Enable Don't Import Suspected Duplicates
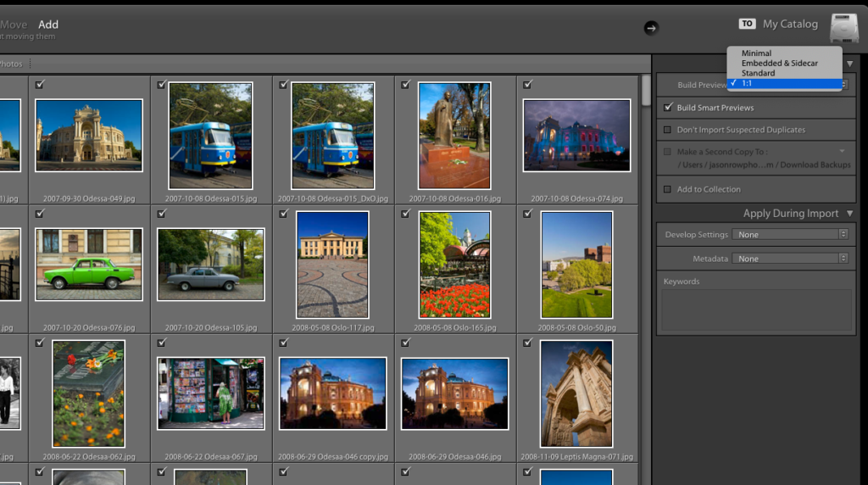The image size is (868, 485). 667,130
